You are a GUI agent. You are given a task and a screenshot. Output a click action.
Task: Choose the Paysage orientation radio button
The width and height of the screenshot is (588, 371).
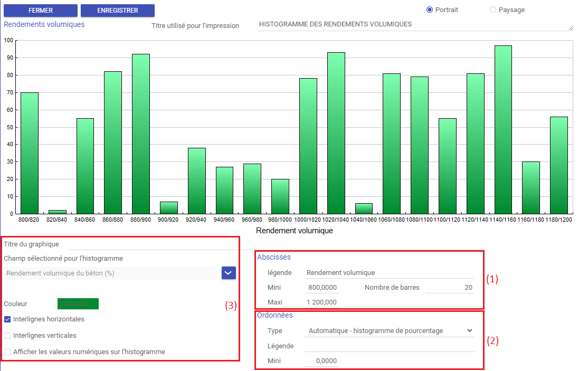493,9
